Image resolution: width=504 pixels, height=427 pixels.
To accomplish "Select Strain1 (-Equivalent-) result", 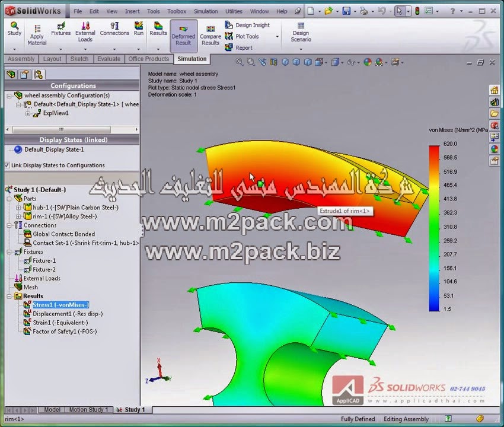I will pos(60,323).
